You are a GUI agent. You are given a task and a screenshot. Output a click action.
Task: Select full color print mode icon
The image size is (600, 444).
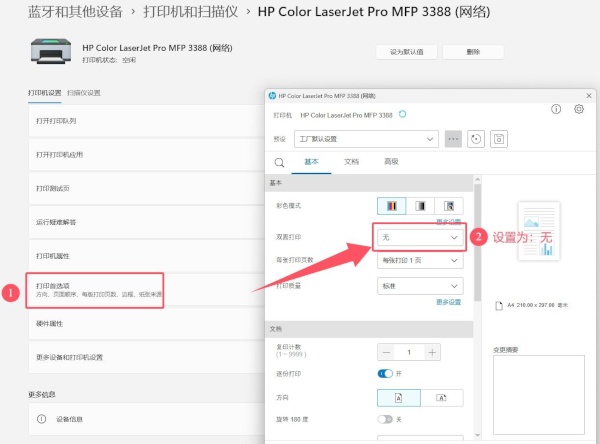[391, 206]
